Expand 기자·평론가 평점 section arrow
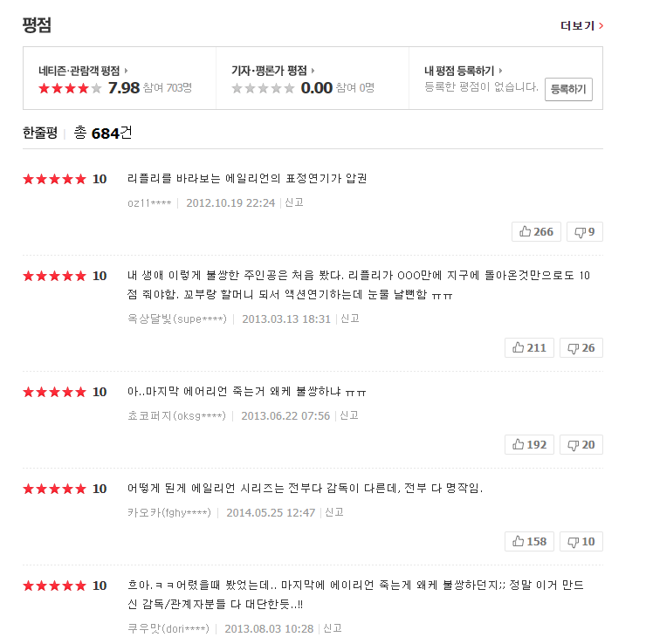Screen dimensions: 646x644 pos(313,71)
